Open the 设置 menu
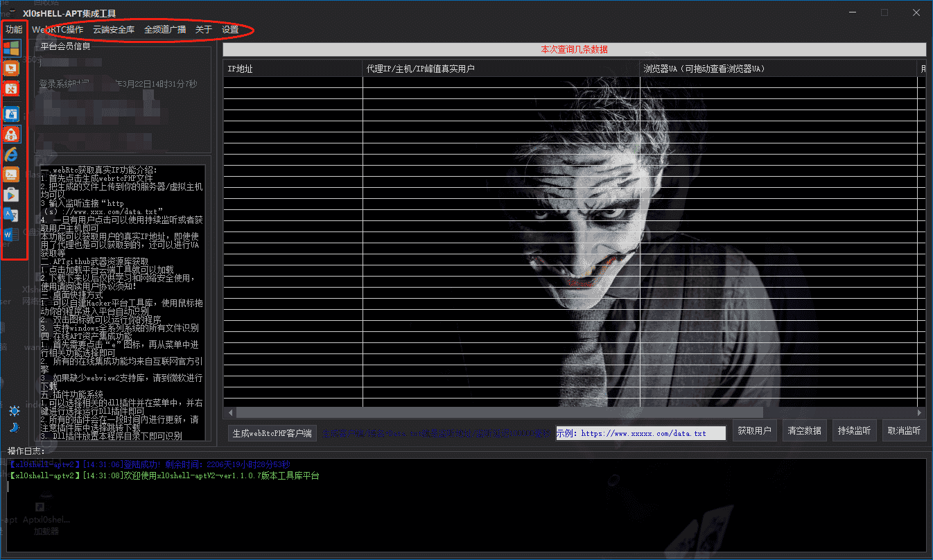The height and width of the screenshot is (560, 933). coord(230,30)
